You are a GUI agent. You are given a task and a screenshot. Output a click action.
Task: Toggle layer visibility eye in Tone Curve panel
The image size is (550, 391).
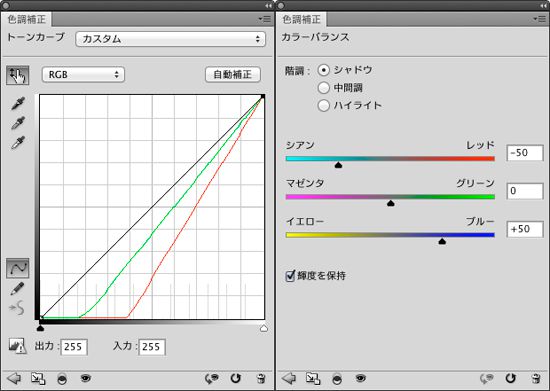[86, 378]
